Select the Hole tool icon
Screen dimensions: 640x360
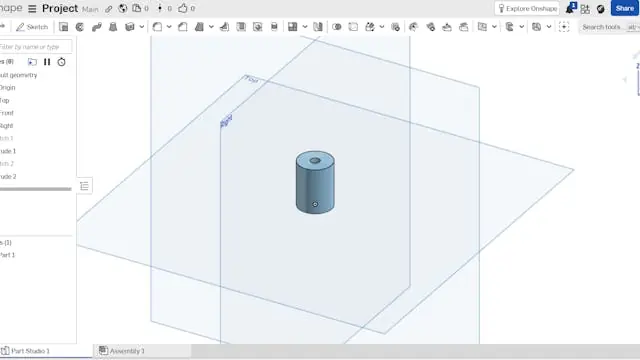258,27
